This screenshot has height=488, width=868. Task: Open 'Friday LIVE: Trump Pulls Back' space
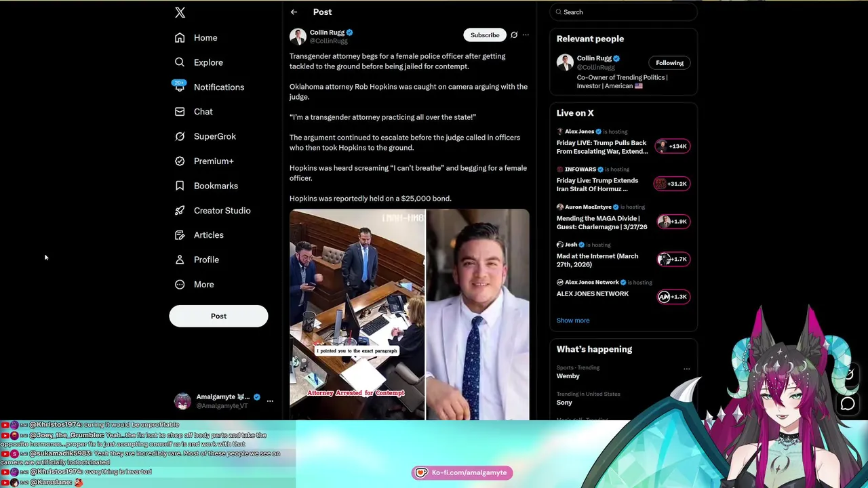[x=602, y=147]
